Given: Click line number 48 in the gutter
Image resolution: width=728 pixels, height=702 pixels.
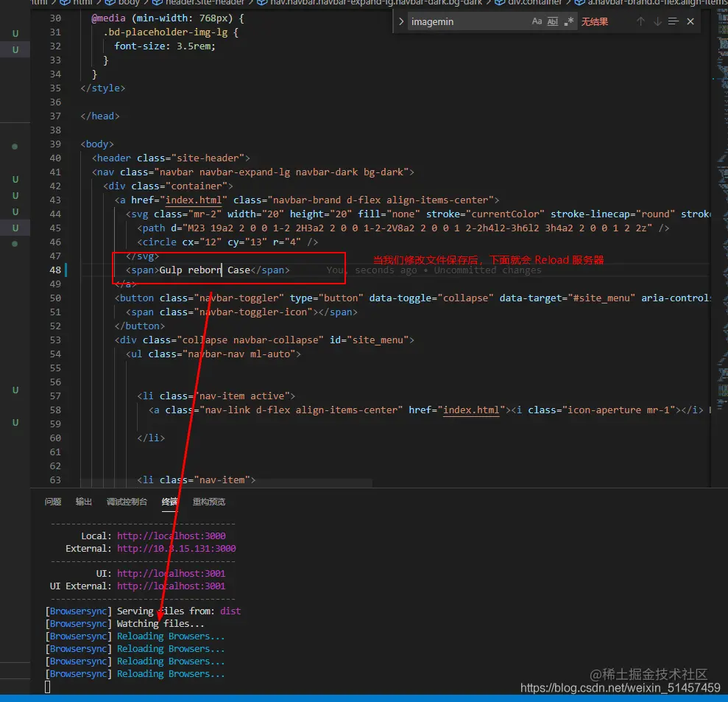Looking at the screenshot, I should [55, 270].
